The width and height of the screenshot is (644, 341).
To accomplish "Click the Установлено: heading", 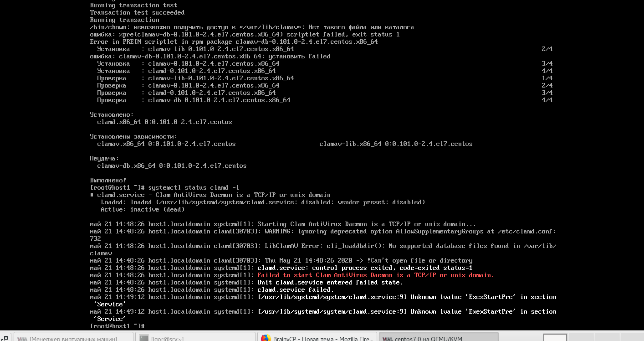I will 112,114.
